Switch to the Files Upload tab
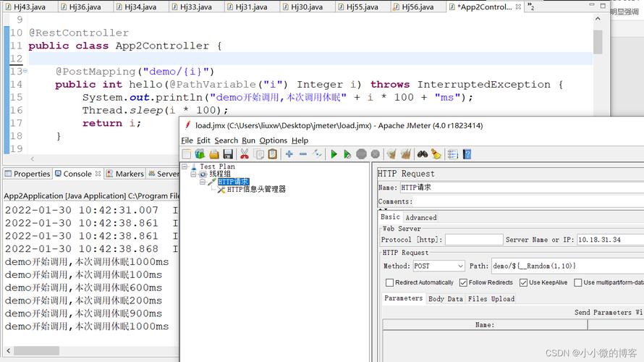The height and width of the screenshot is (362, 644). tap(491, 299)
